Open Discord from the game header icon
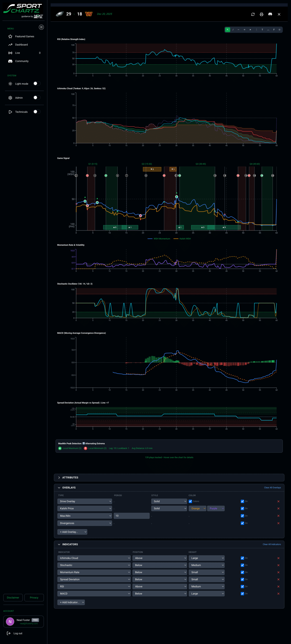Viewport: 291px width, 644px height. [270, 14]
